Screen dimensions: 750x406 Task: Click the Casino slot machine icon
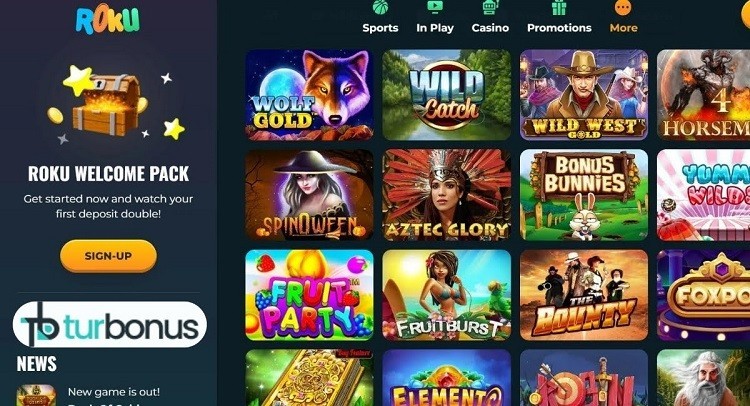[x=490, y=7]
